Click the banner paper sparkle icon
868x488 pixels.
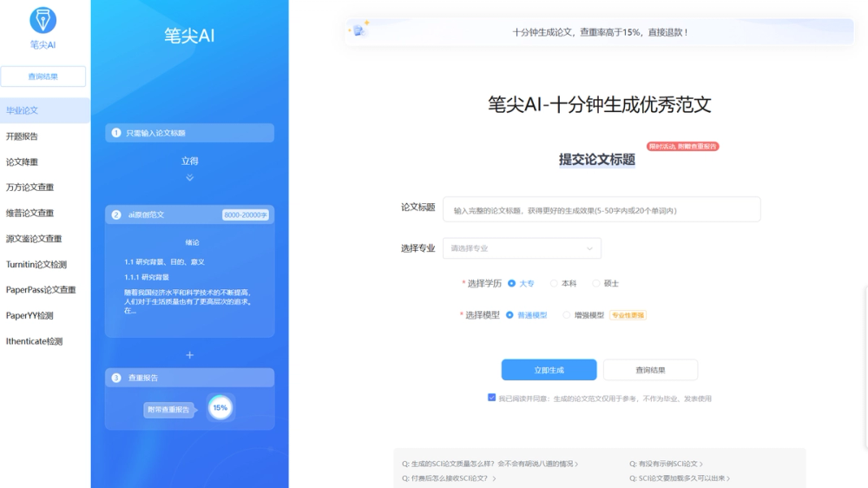click(359, 30)
